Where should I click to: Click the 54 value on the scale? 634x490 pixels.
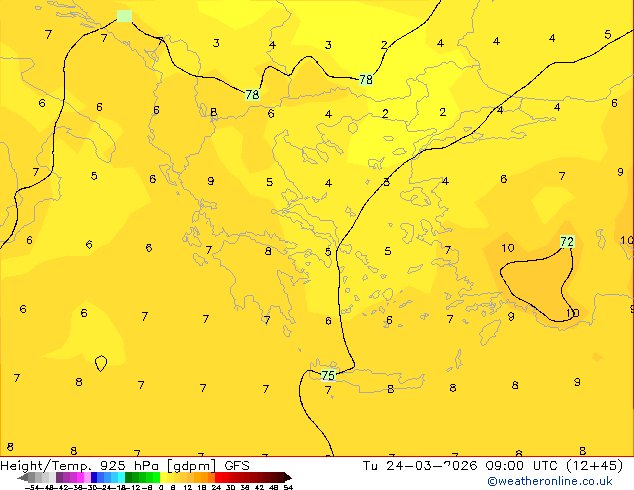click(x=288, y=487)
